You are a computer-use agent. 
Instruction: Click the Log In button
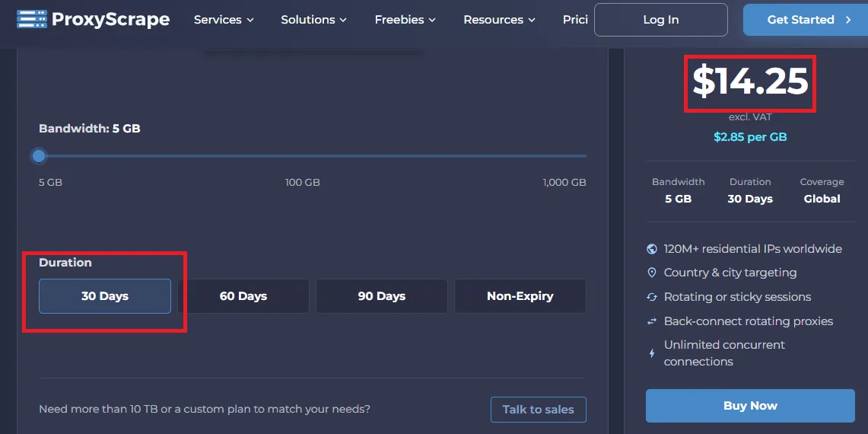point(661,20)
